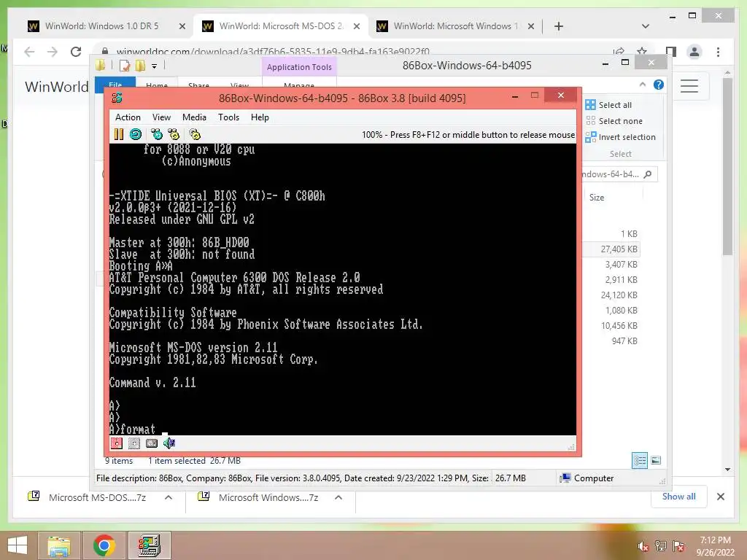This screenshot has height=560, width=747.
Task: Open Quick Access Toolbar customize dropdown arrow
Action: pos(155,66)
